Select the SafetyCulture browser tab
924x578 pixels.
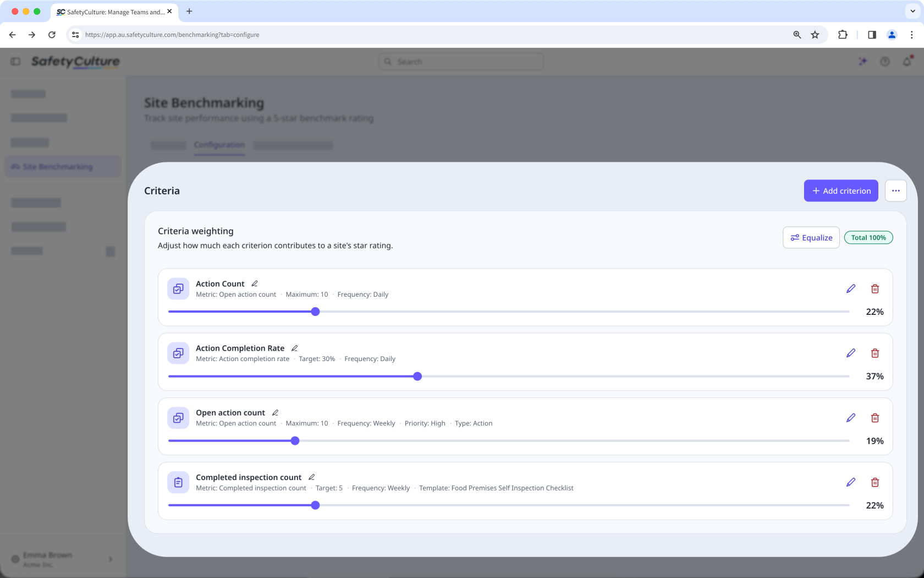click(x=114, y=12)
